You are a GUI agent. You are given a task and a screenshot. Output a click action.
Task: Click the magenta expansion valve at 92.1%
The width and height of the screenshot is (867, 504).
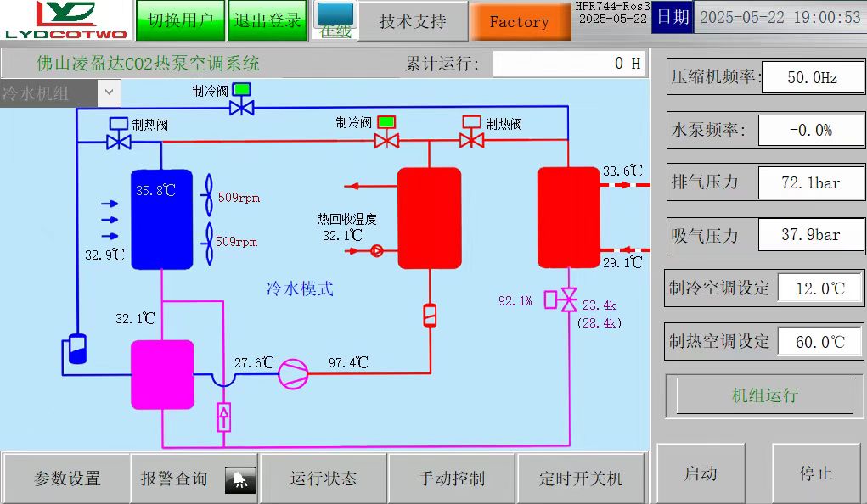tap(569, 300)
